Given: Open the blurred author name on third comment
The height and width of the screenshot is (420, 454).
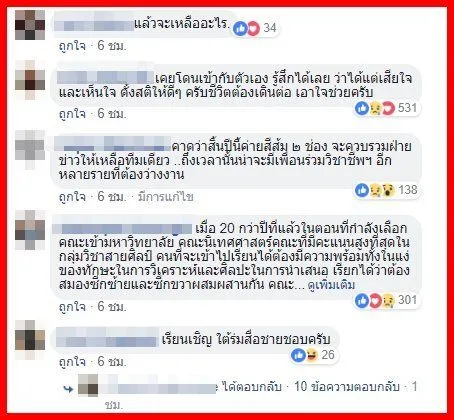Looking at the screenshot, I should [x=113, y=144].
